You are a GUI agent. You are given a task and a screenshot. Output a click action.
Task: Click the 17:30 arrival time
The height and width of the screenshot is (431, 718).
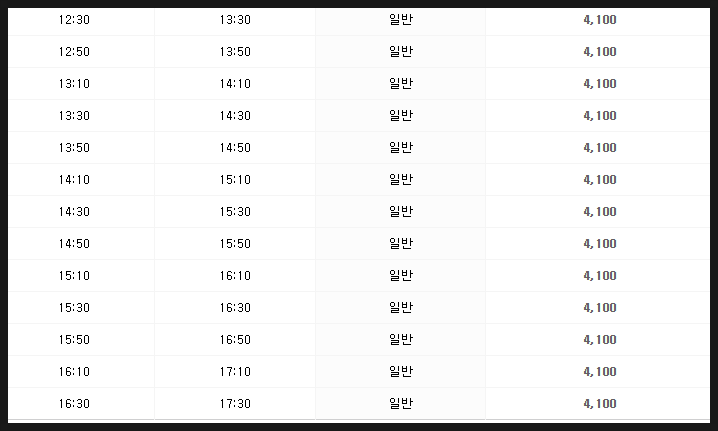(235, 404)
